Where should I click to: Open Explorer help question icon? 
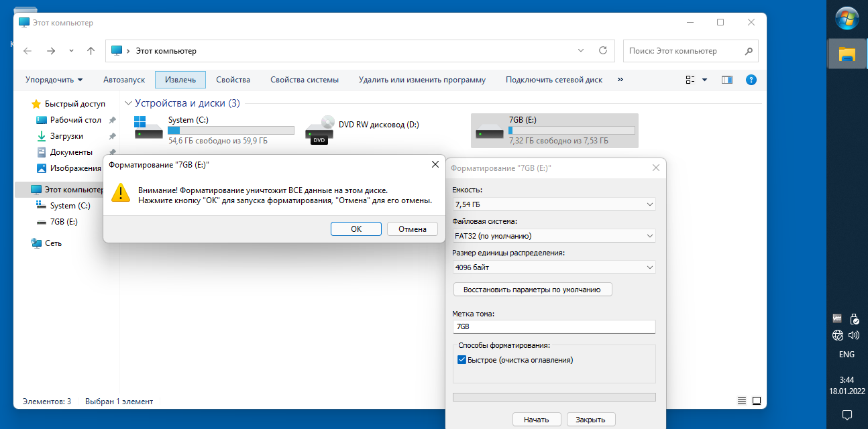751,80
